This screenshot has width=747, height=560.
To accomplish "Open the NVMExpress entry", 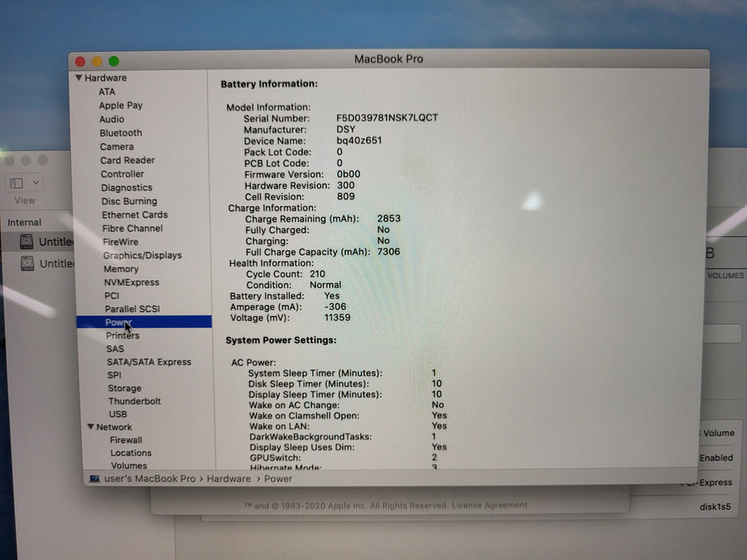I will pos(131,282).
